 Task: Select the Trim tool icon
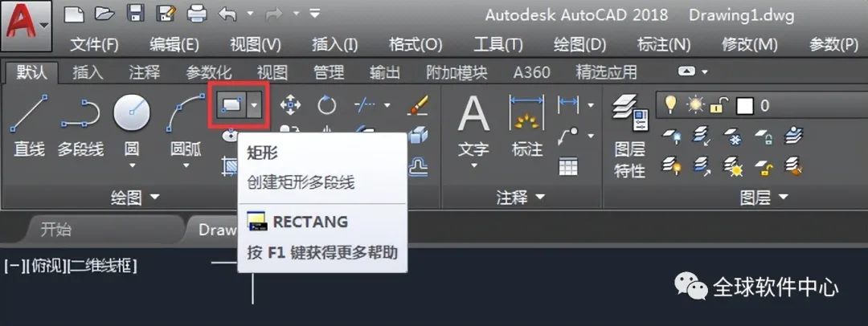364,104
